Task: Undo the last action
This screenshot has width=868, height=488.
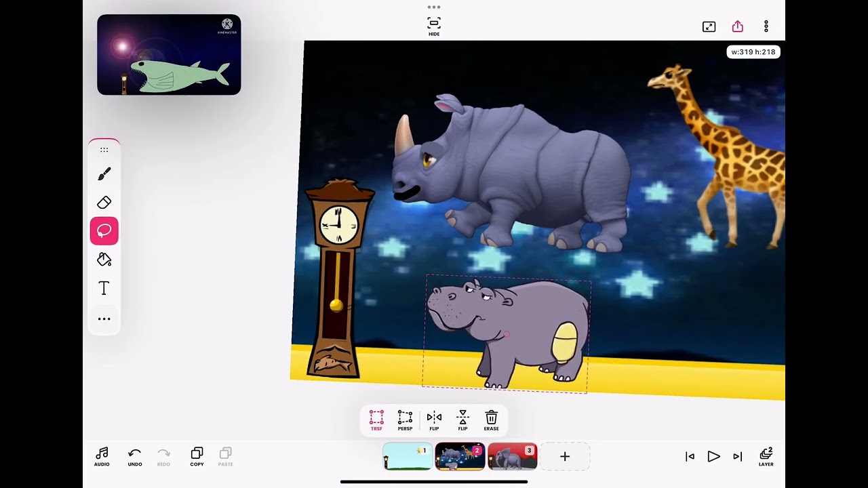Action: coord(135,457)
